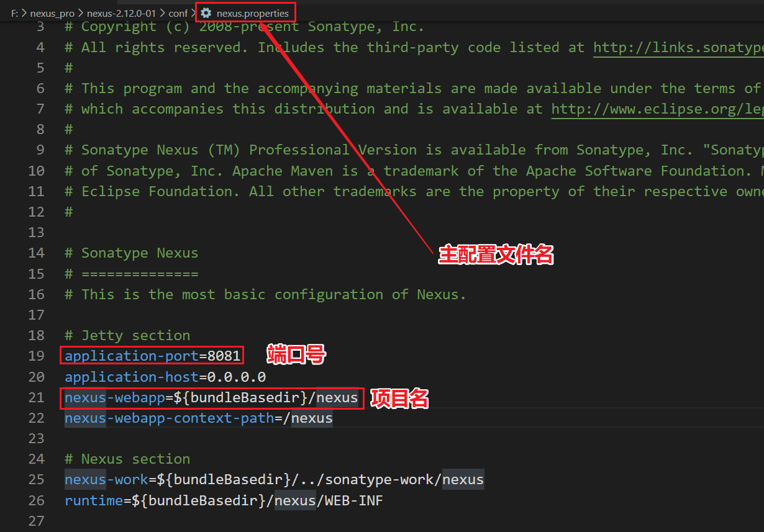Screen dimensions: 764x532
Task: Click the sonatype-work text on line 25
Action: (x=379, y=479)
